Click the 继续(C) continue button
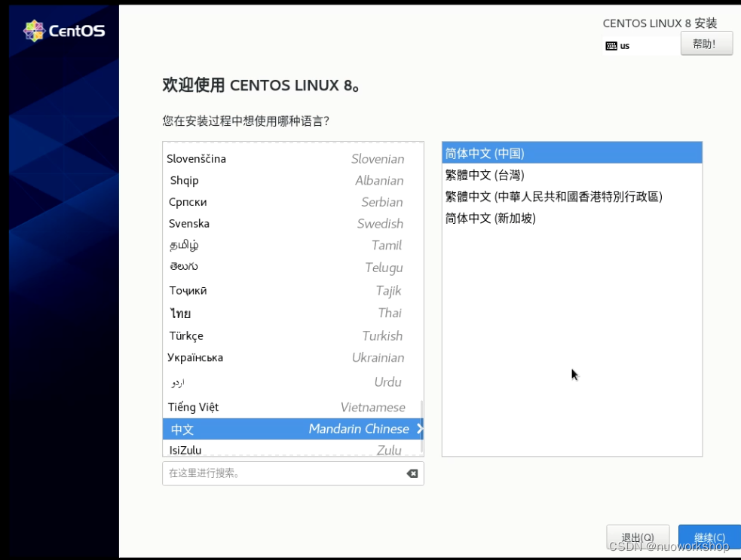Screen dimensions: 741x560 click(x=709, y=537)
